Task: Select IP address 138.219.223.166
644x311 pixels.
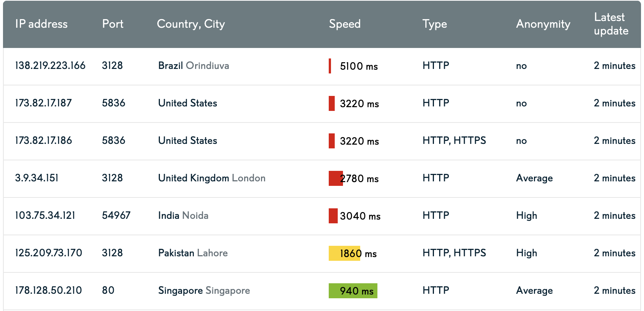Action: [x=50, y=66]
